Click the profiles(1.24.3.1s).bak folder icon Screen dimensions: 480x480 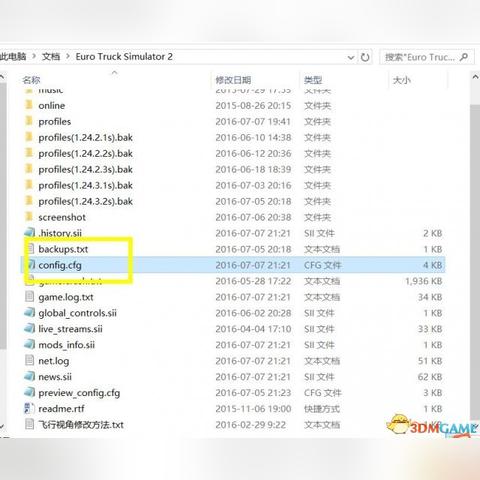(x=29, y=185)
